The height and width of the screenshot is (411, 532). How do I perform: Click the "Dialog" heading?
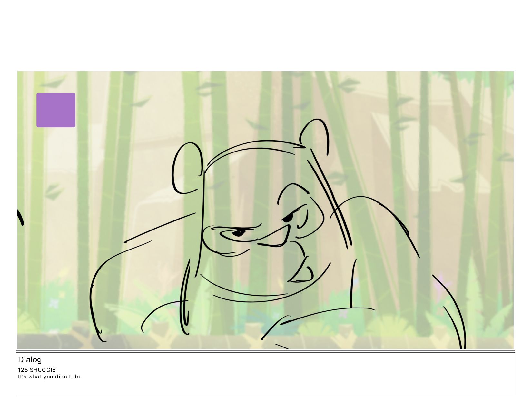point(30,360)
